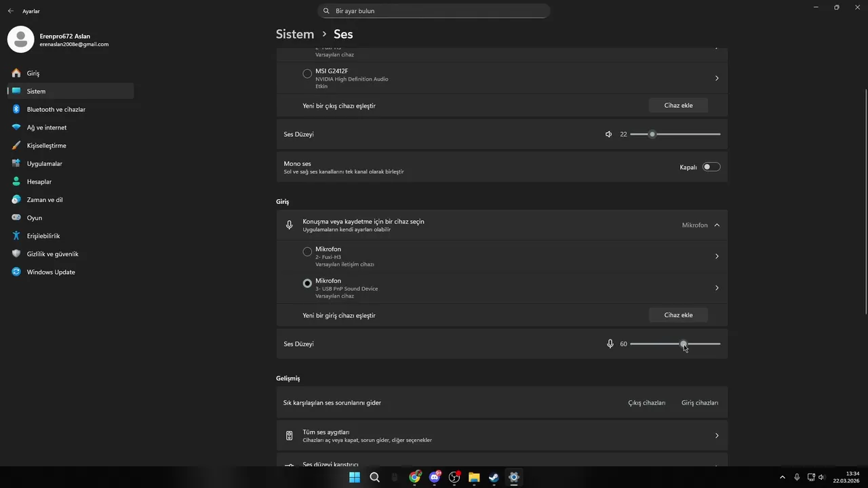Open USB PnP Sound Device details chevron
868x488 pixels.
click(717, 288)
